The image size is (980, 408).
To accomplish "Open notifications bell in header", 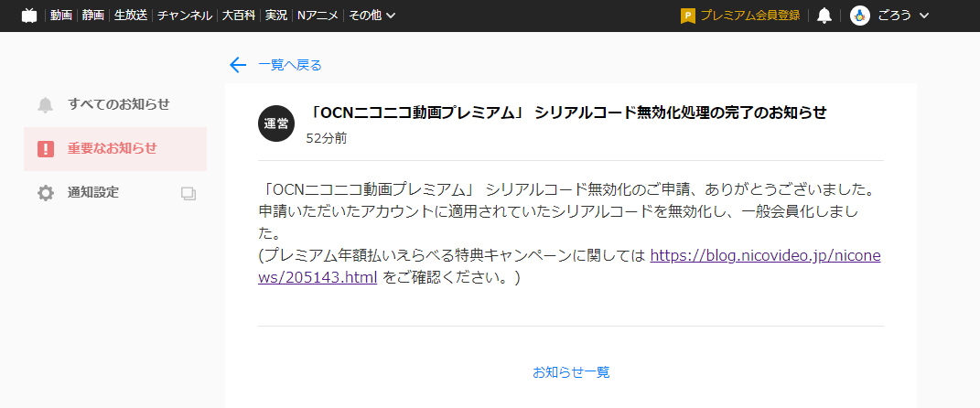I will 824,16.
